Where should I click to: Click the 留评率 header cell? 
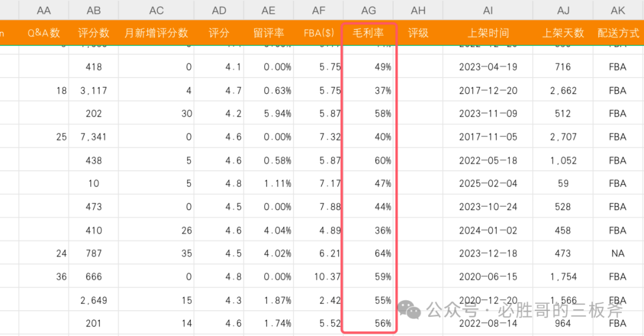pyautogui.click(x=268, y=33)
